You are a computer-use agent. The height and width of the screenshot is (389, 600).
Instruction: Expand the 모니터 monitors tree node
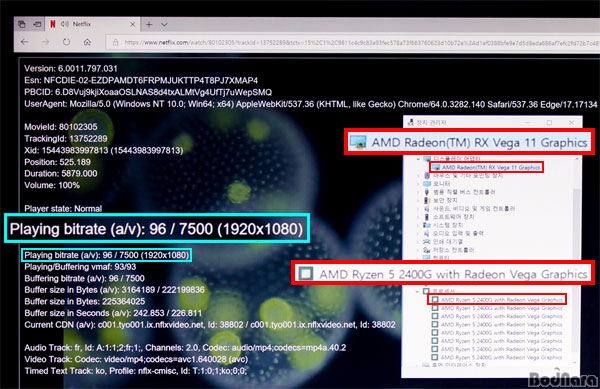418,184
